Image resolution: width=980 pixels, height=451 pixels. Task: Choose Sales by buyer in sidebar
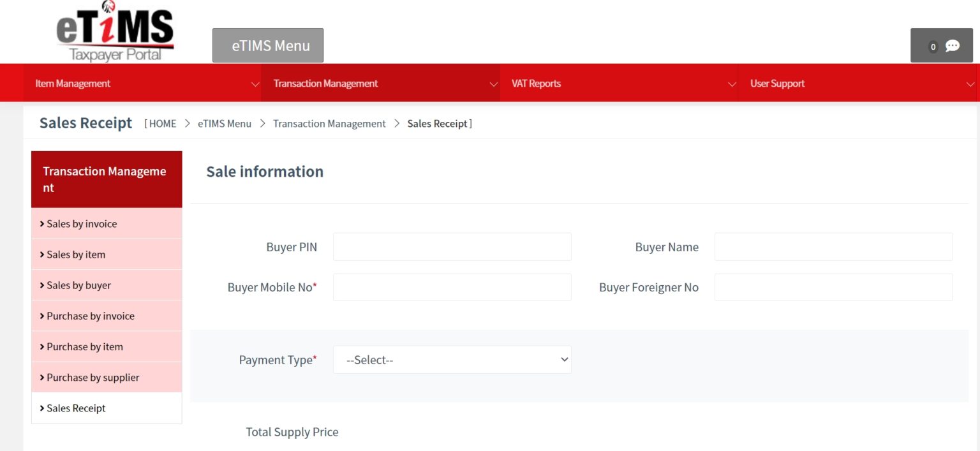[x=78, y=285]
